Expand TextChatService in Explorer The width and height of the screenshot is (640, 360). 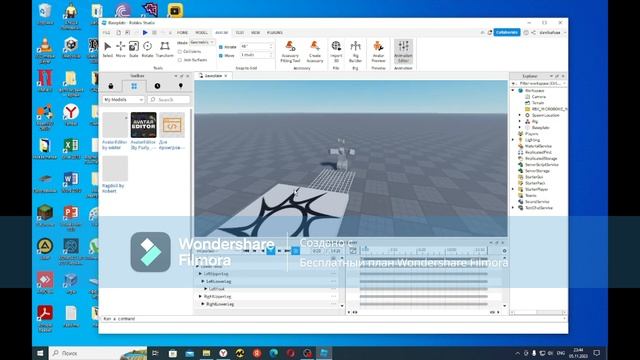[x=513, y=208]
